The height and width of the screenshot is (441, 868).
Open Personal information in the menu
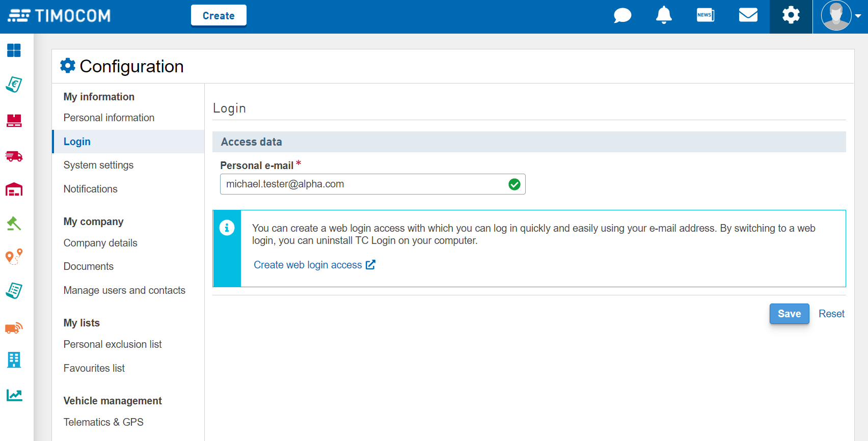click(109, 118)
